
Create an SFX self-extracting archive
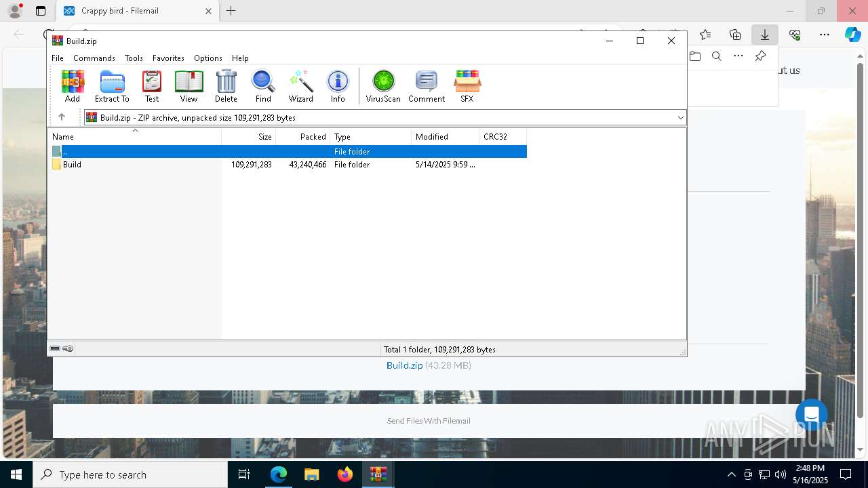pos(467,86)
